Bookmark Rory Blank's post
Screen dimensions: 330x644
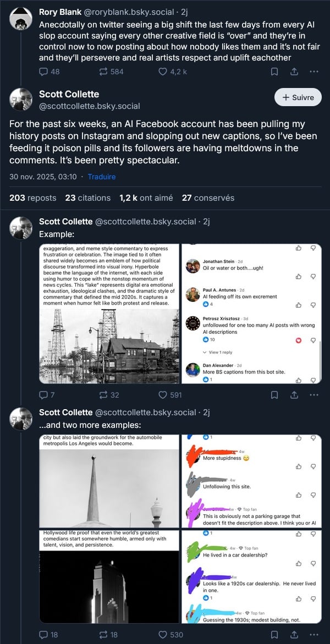point(274,71)
